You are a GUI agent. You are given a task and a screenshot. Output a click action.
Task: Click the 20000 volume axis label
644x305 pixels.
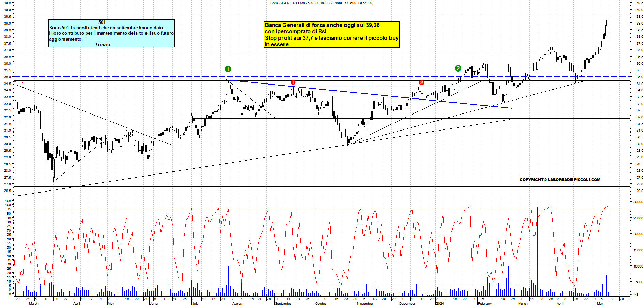click(x=638, y=234)
